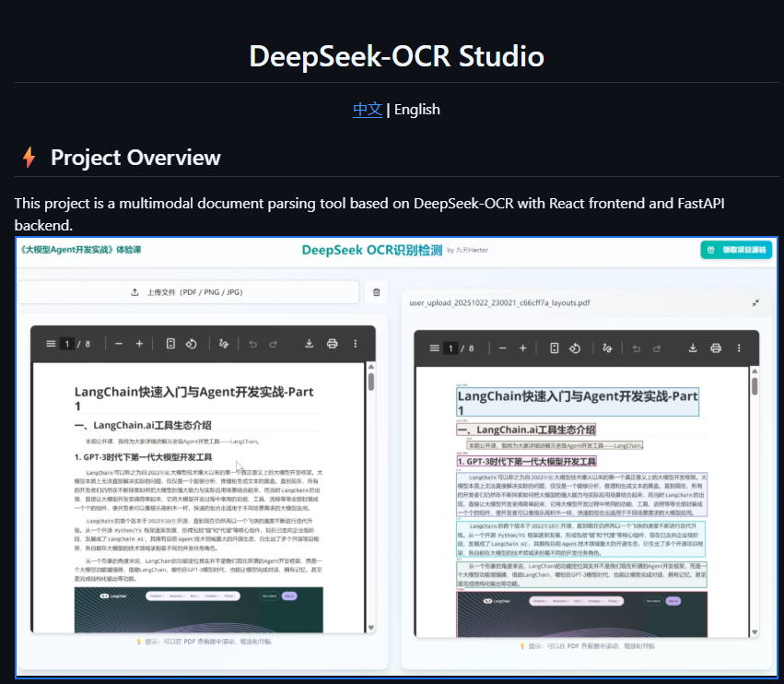Click the download icon in right PDF toolbar

(x=693, y=348)
